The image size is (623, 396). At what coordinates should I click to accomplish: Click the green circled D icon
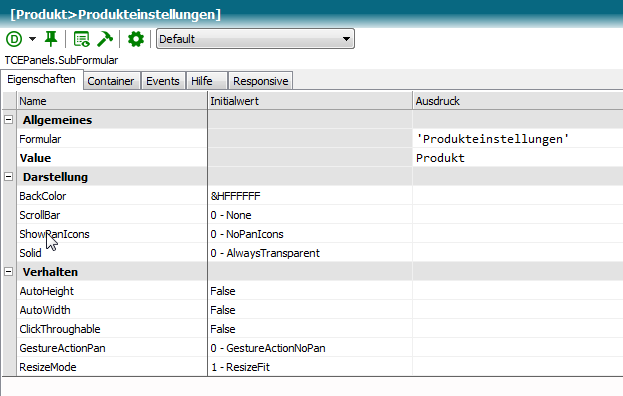(x=14, y=39)
